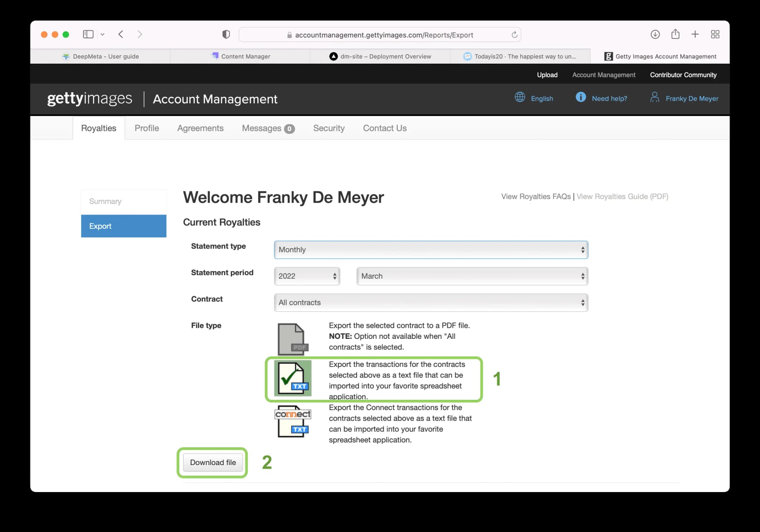Click the Download file button
Viewport: 760px width, 532px height.
213,462
